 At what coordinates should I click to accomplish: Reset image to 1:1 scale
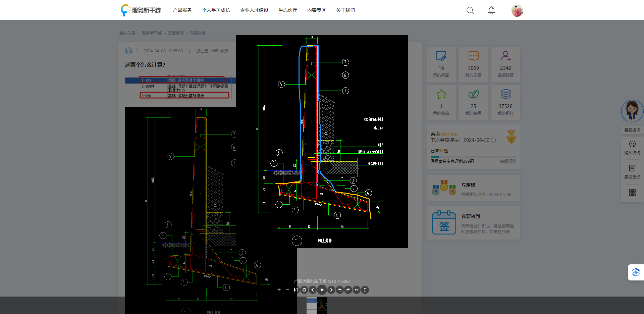pyautogui.click(x=296, y=290)
